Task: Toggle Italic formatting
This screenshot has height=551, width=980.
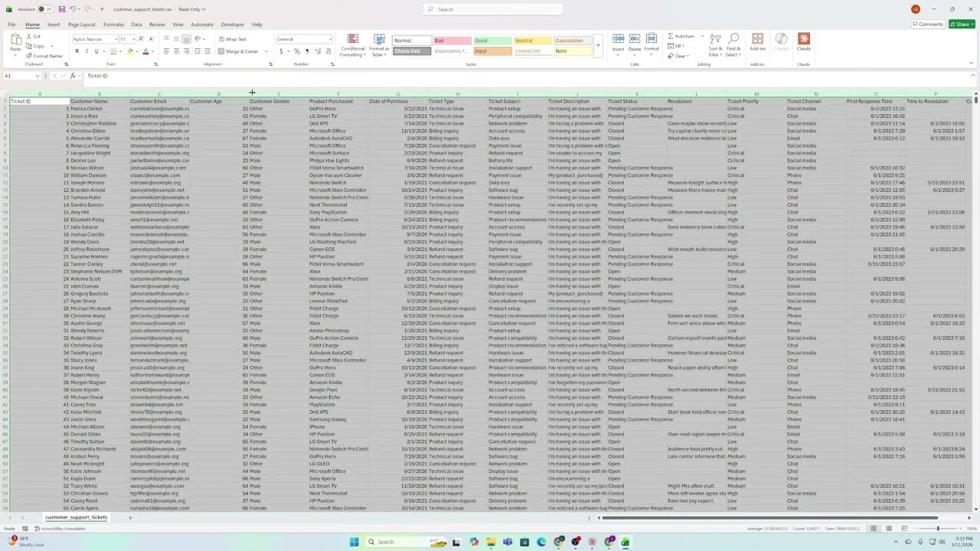Action: 87,51
